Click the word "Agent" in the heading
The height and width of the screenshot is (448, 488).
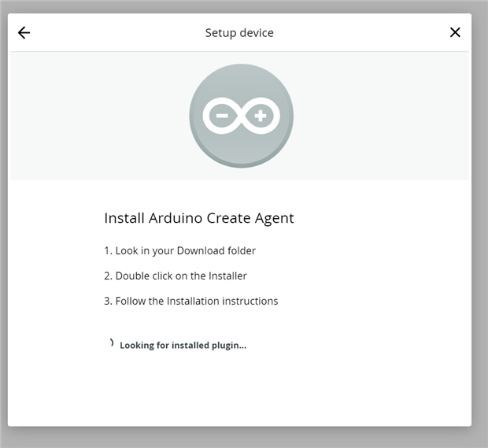click(x=275, y=218)
